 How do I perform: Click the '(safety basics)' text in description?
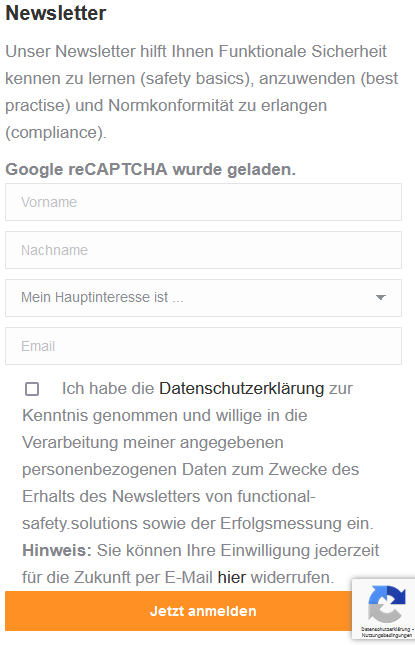[197, 79]
